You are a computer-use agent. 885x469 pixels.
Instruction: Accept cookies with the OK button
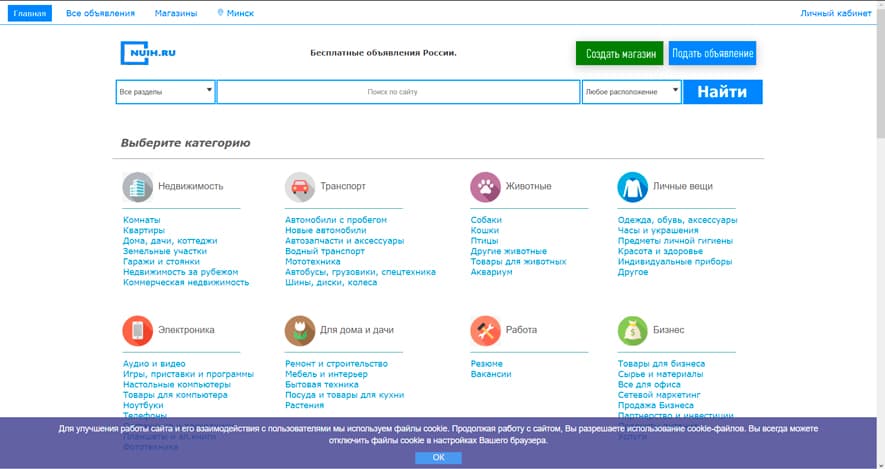[439, 457]
